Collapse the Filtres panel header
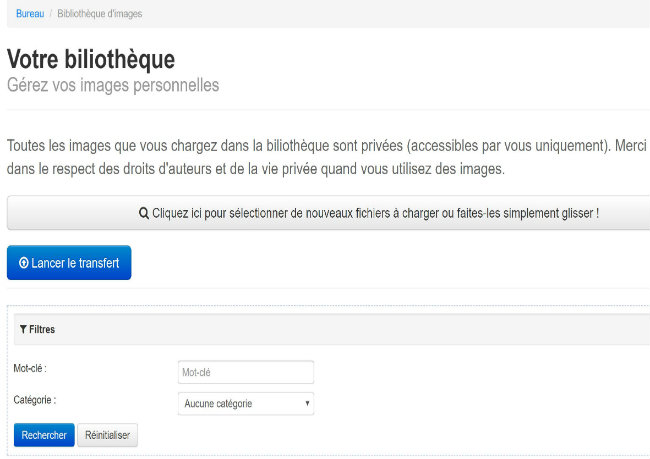The image size is (650, 459). [x=330, y=329]
